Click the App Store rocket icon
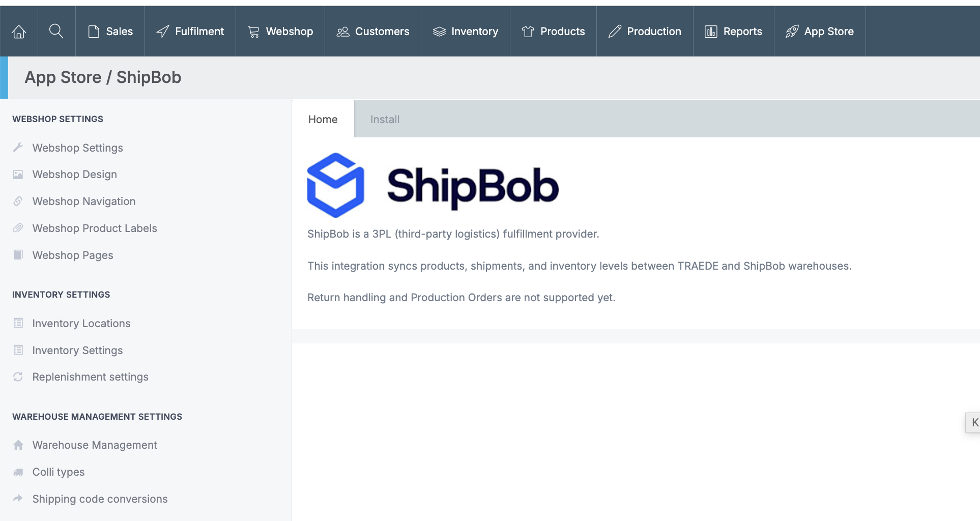 (x=792, y=32)
